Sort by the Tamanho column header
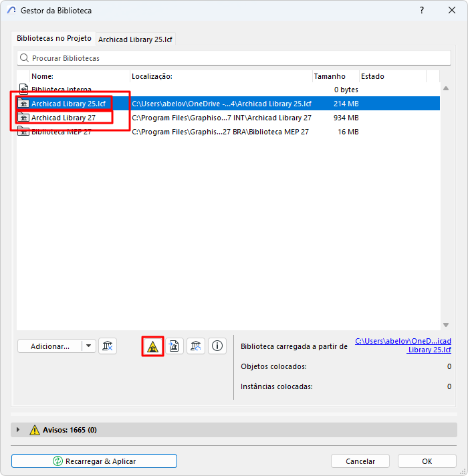 (336, 76)
